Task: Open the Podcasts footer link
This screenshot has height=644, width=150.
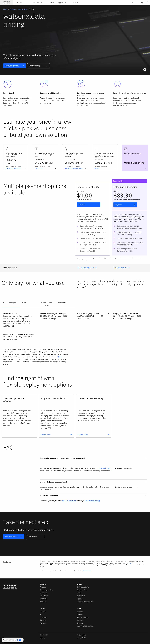Action: coord(43,623)
